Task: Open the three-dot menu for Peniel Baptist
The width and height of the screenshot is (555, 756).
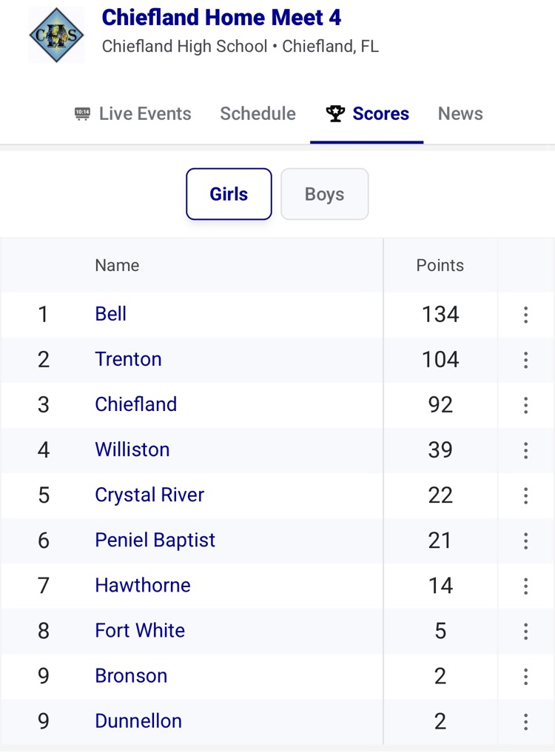Action: click(525, 541)
